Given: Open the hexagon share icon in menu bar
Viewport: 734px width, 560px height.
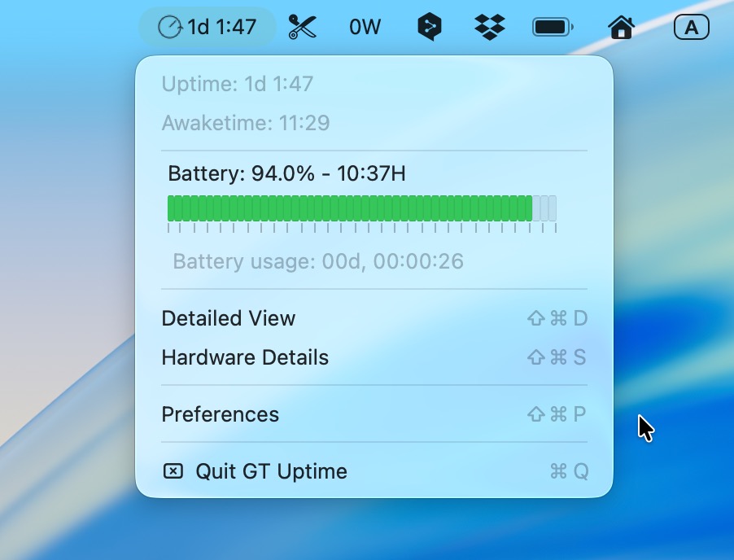Looking at the screenshot, I should click(430, 27).
